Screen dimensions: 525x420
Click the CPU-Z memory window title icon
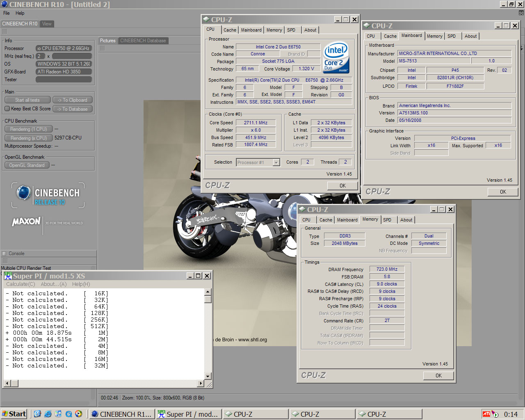click(x=302, y=209)
